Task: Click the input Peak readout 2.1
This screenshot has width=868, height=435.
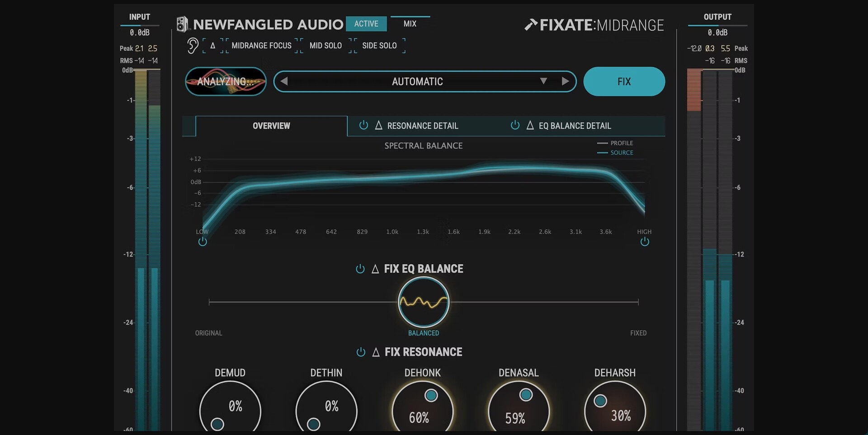Action: pyautogui.click(x=139, y=48)
